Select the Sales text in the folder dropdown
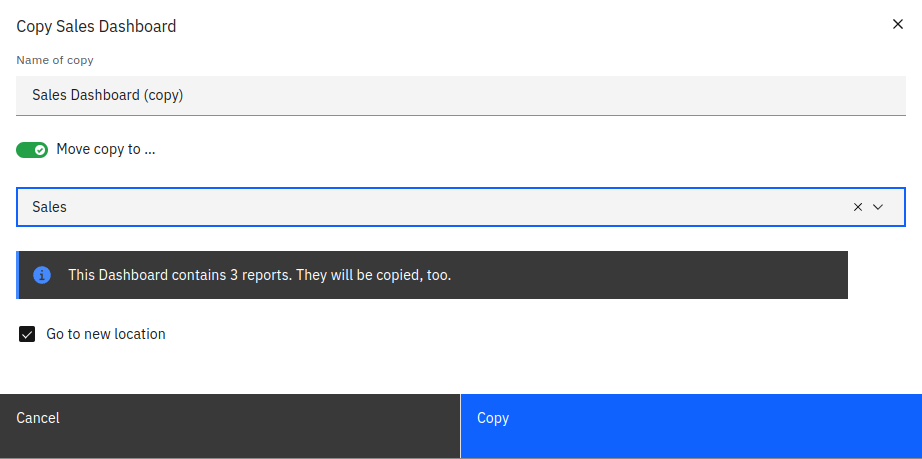Viewport: 922px width, 459px height. tap(50, 207)
